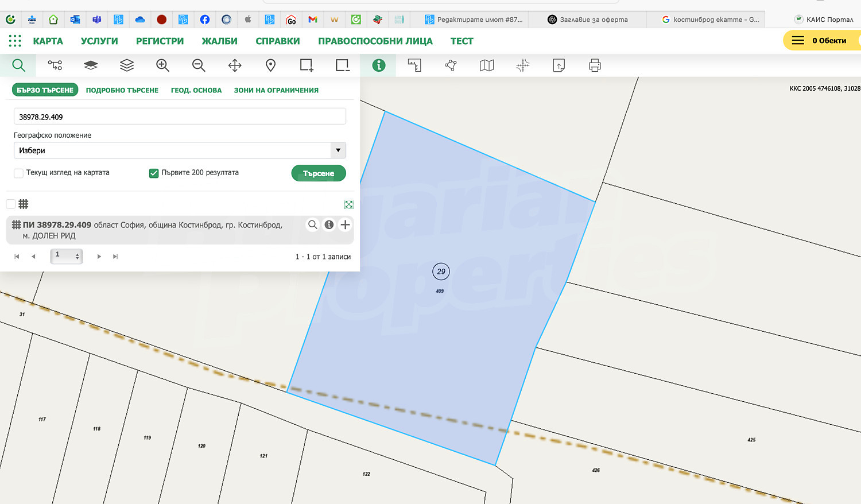Print the map
Screen dimensions: 861x504
pyautogui.click(x=595, y=65)
